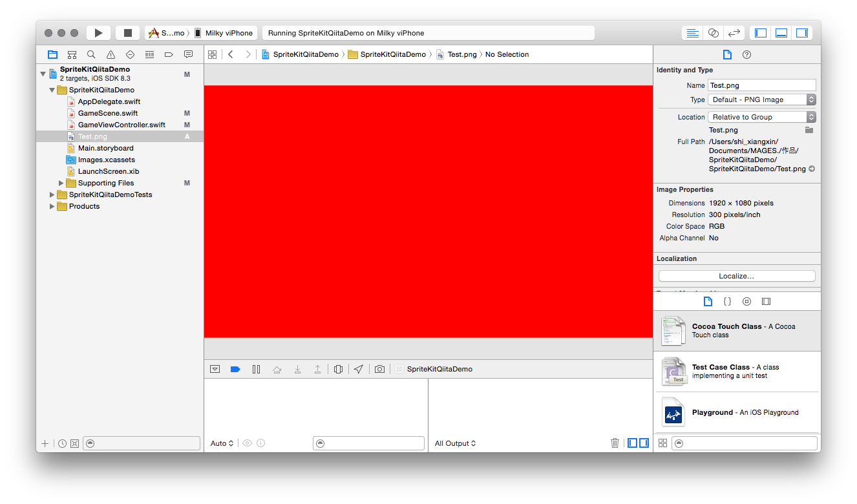Toggle the Variables view pane

(x=633, y=443)
